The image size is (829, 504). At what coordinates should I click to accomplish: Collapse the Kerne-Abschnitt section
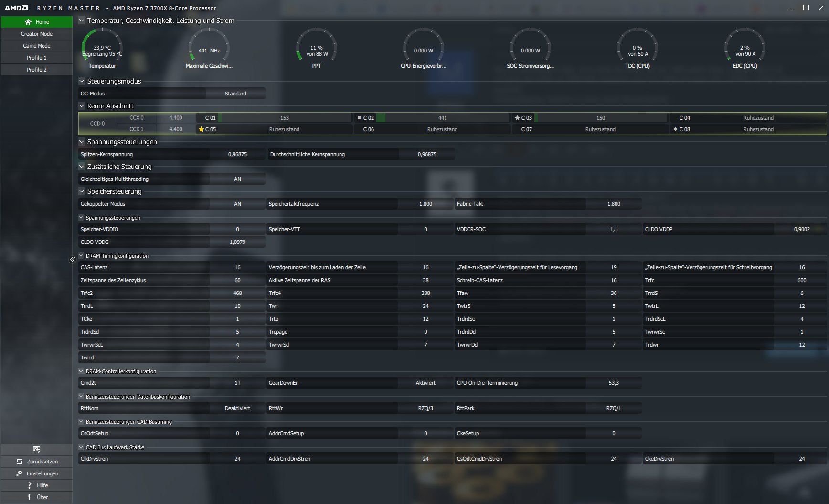pos(82,106)
